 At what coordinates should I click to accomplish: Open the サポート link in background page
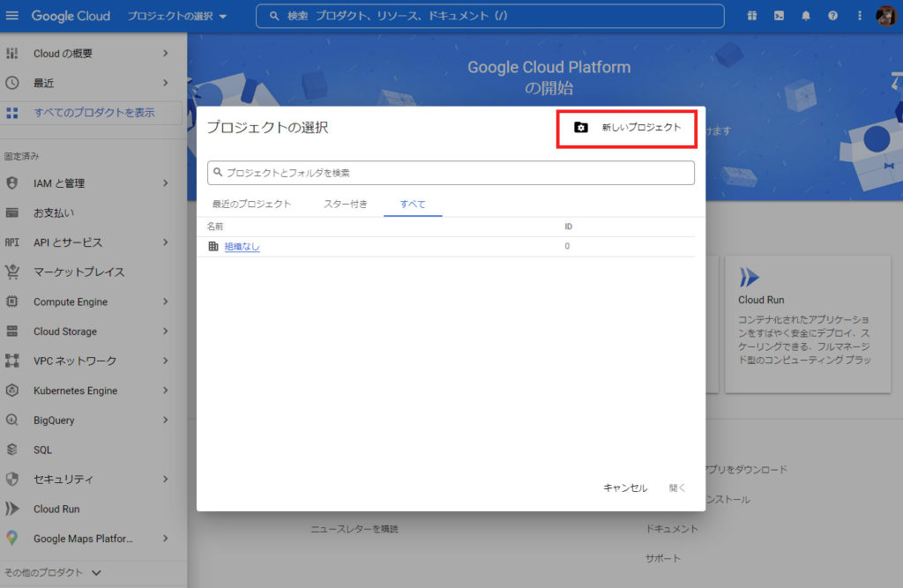663,558
